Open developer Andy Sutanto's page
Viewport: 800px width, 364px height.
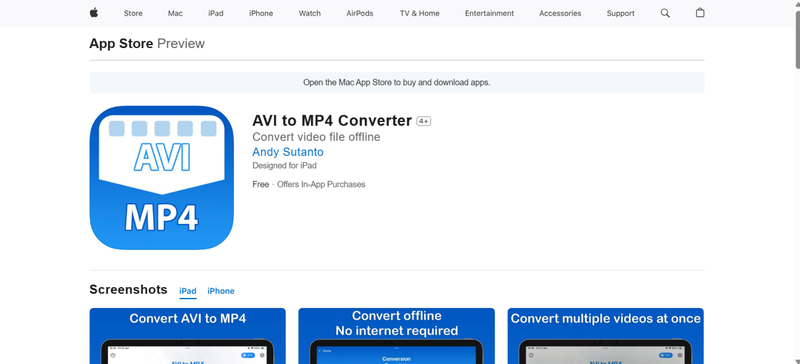coord(288,152)
